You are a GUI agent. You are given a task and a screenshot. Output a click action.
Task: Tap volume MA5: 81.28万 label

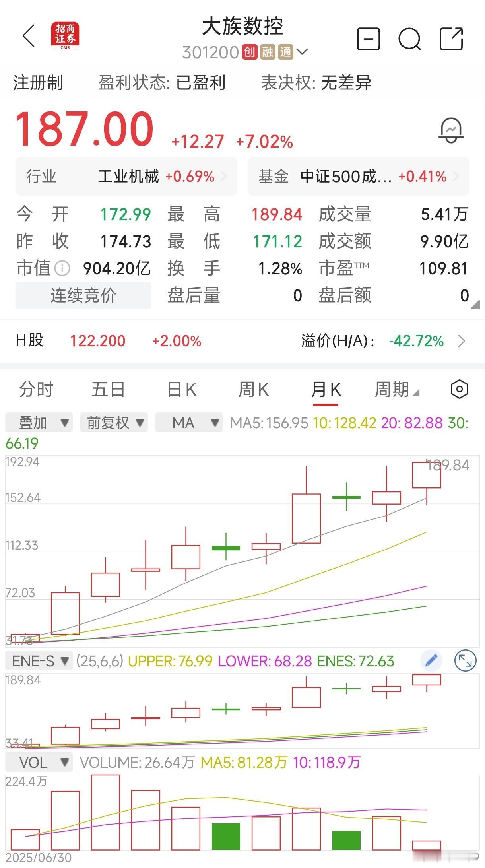pos(244,763)
